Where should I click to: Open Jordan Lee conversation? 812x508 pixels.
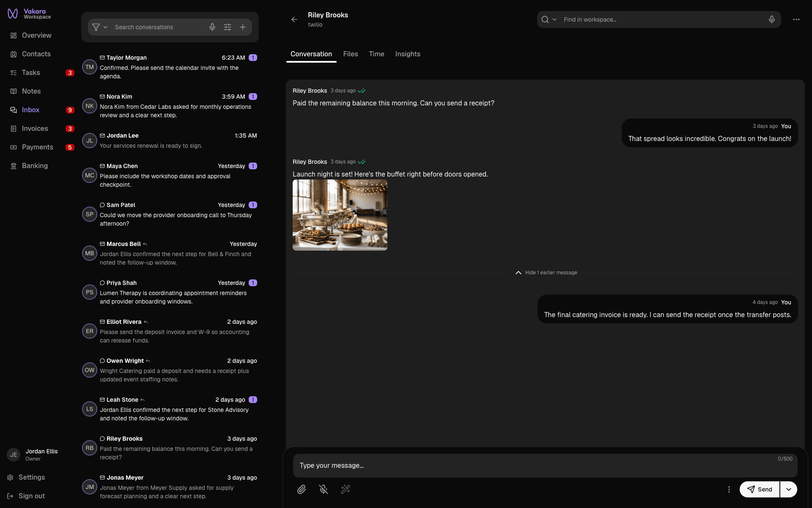170,141
